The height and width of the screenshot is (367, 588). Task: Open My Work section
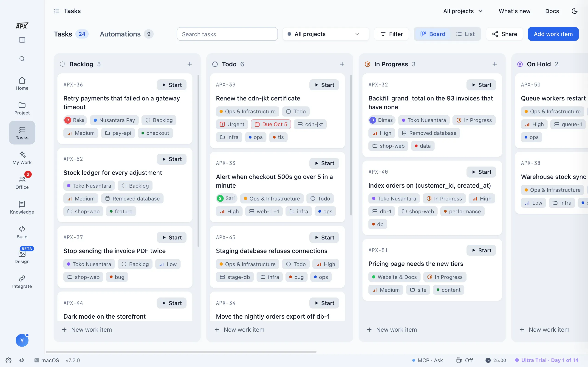(22, 158)
